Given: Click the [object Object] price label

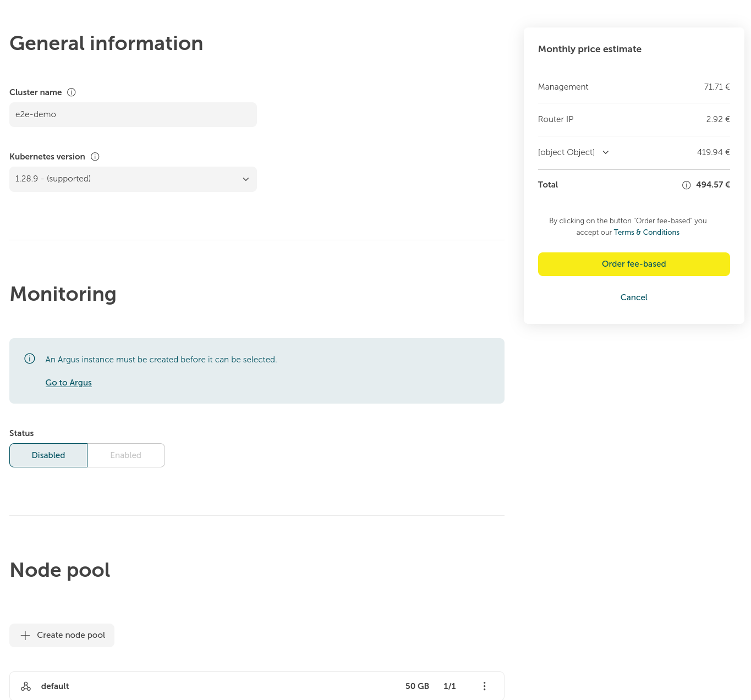Looking at the screenshot, I should 566,152.
